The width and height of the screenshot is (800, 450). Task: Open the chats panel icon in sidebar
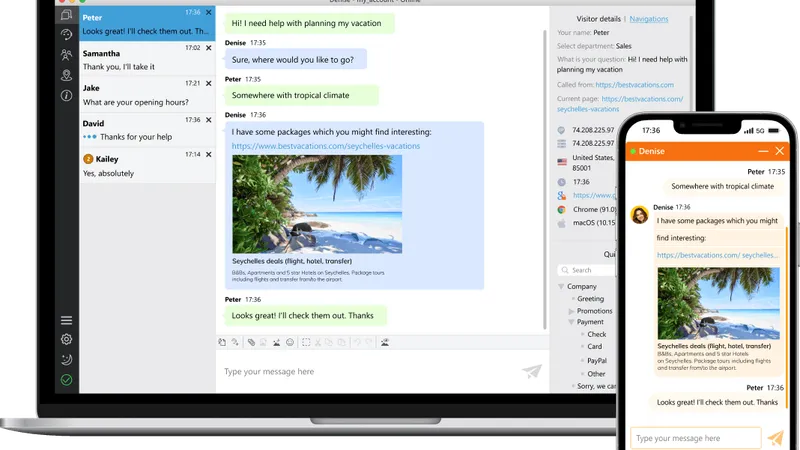pyautogui.click(x=66, y=15)
